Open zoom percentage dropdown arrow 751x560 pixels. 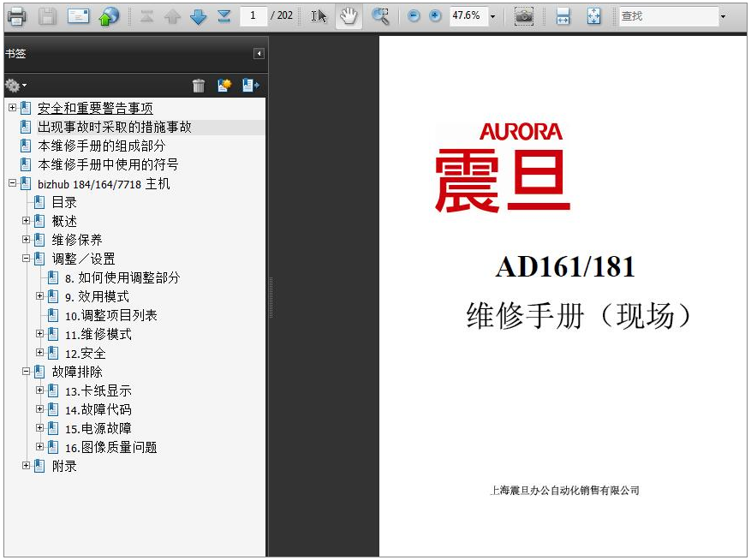coord(492,16)
